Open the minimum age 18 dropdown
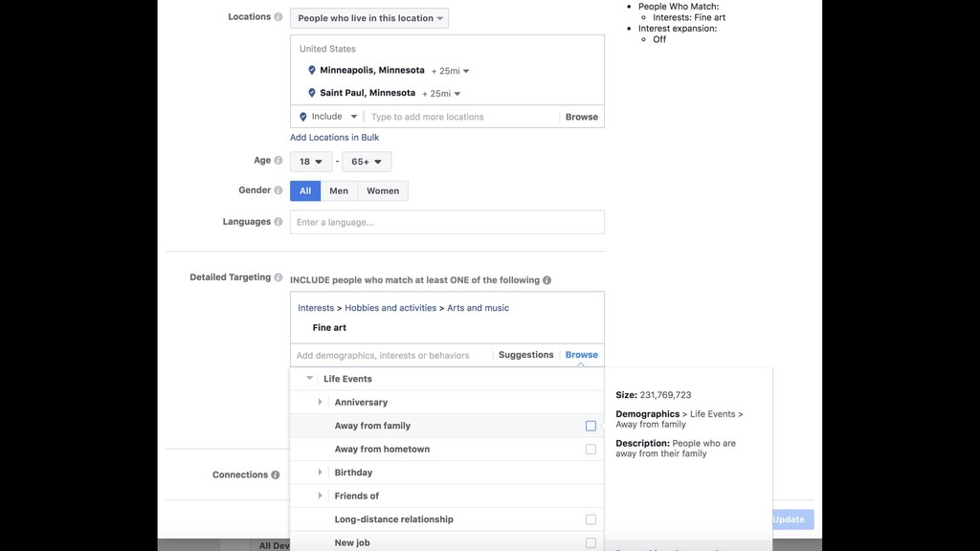Viewport: 980px width, 551px height. [x=311, y=162]
